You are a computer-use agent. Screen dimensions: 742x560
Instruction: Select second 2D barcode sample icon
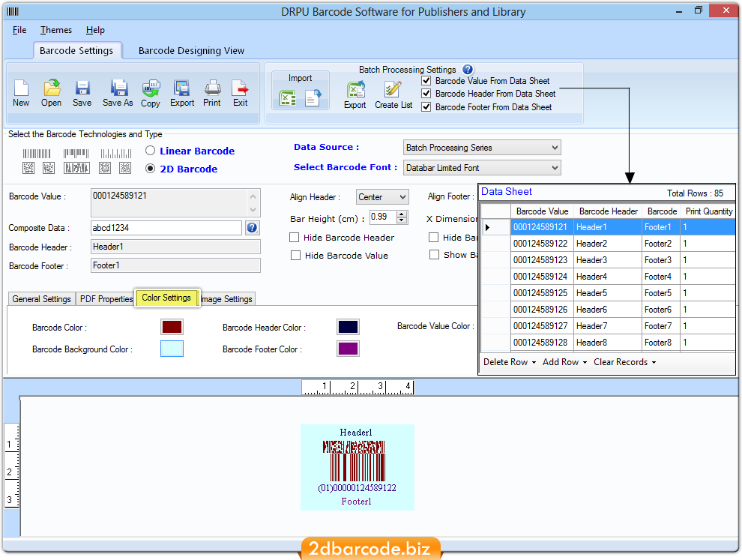coord(49,168)
